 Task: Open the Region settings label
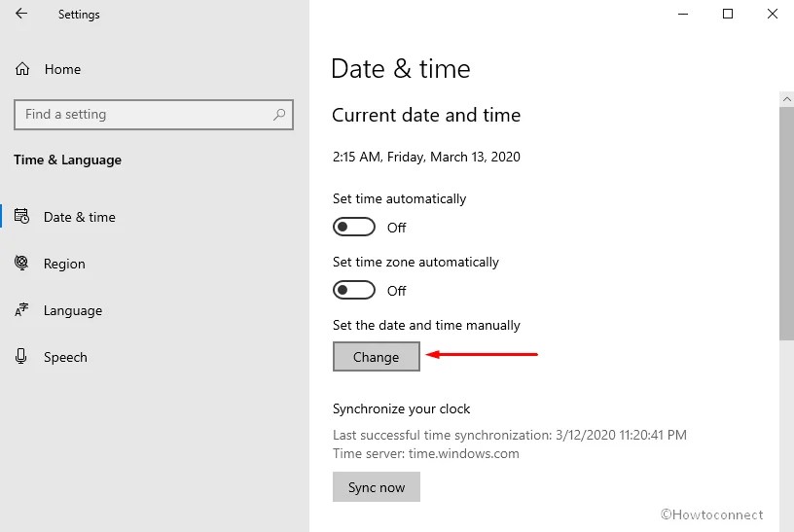click(64, 264)
